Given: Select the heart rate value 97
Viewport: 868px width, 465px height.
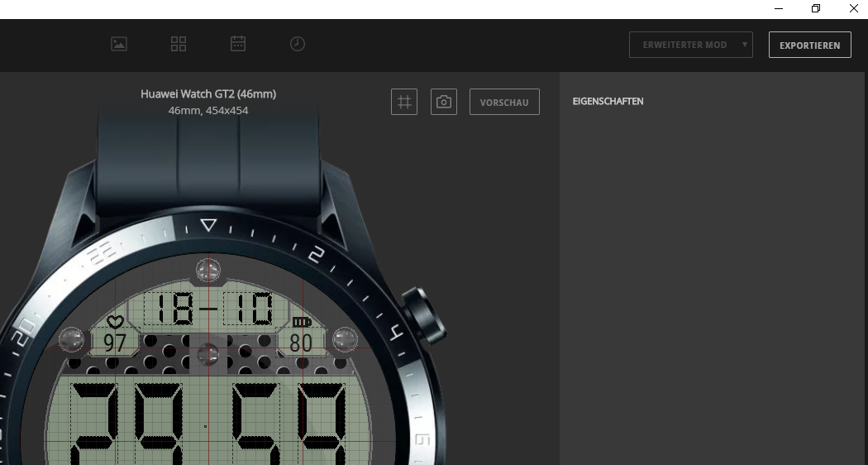Looking at the screenshot, I should (114, 343).
